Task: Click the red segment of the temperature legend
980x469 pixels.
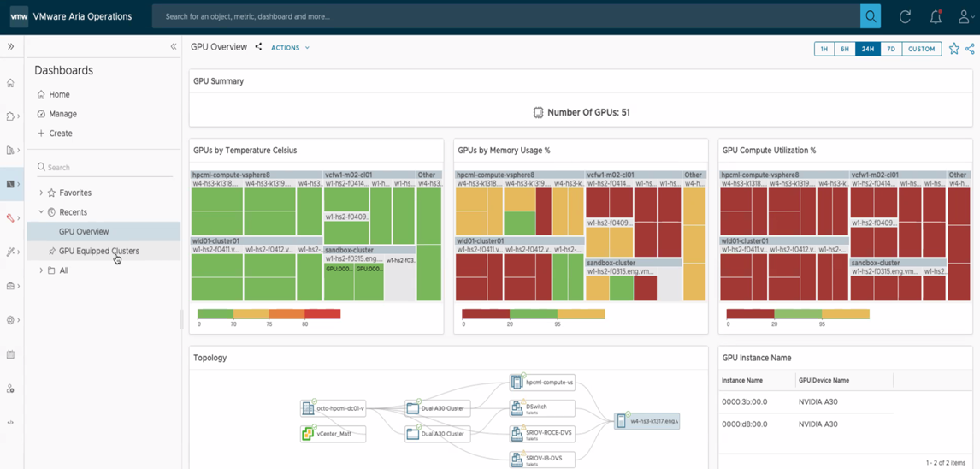Action: click(322, 314)
